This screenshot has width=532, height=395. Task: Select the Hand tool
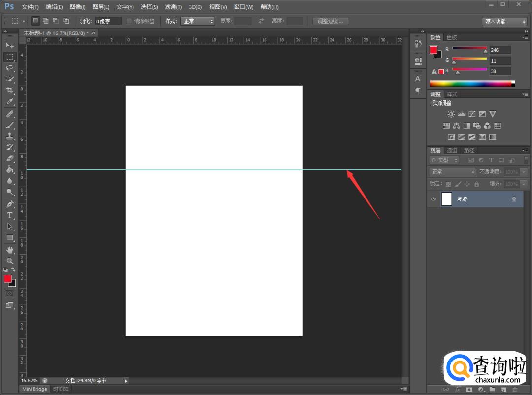(10, 250)
